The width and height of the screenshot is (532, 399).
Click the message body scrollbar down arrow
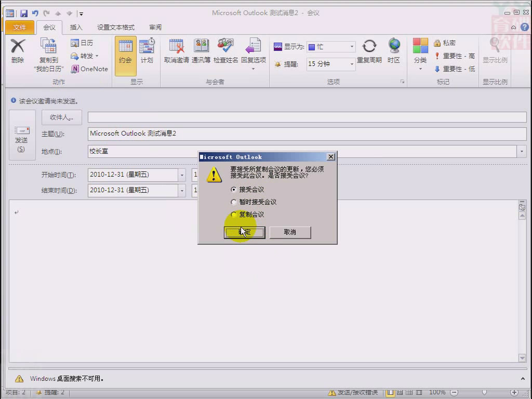522,358
